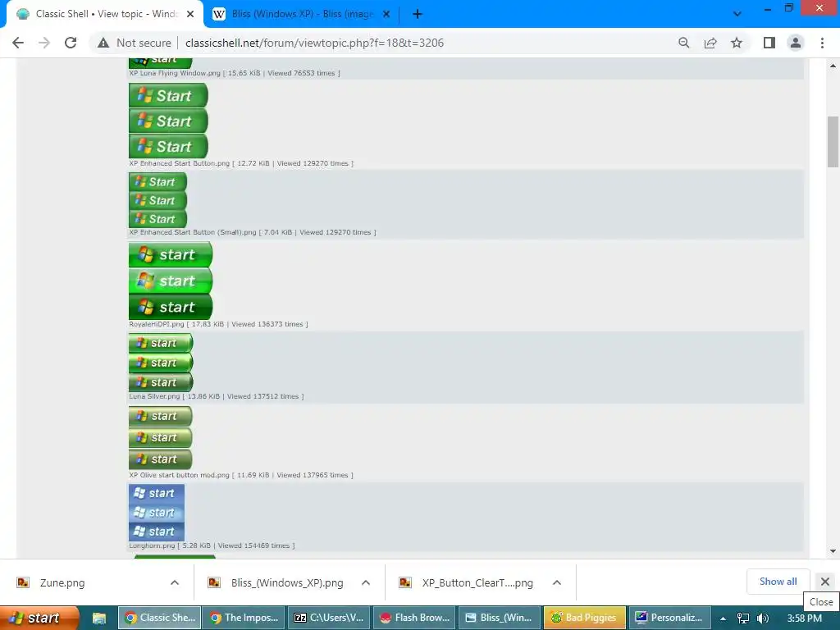
Task: Close the Classic Shell tab
Action: pyautogui.click(x=190, y=15)
